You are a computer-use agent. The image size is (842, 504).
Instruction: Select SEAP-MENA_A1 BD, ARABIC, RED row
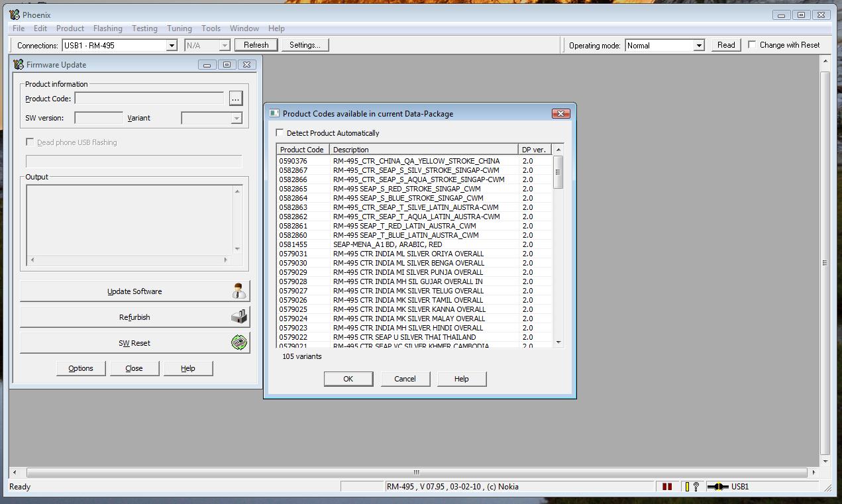pyautogui.click(x=415, y=244)
